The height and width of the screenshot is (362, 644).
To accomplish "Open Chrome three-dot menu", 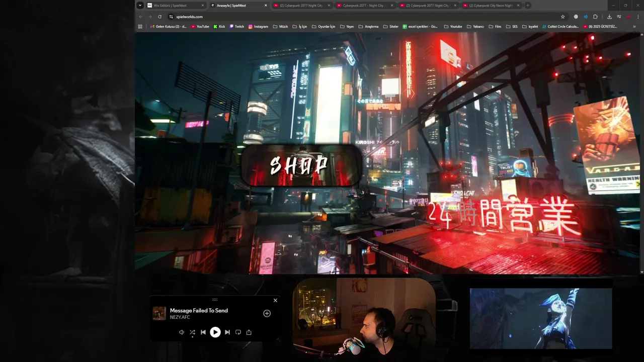I will tap(638, 17).
